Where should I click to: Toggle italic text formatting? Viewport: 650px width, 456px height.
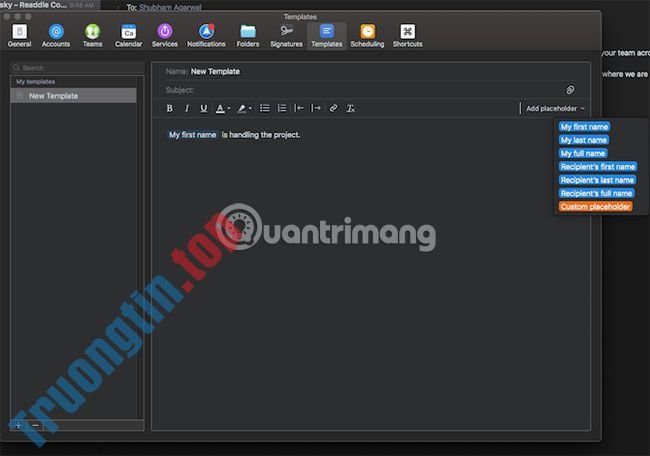pos(186,108)
